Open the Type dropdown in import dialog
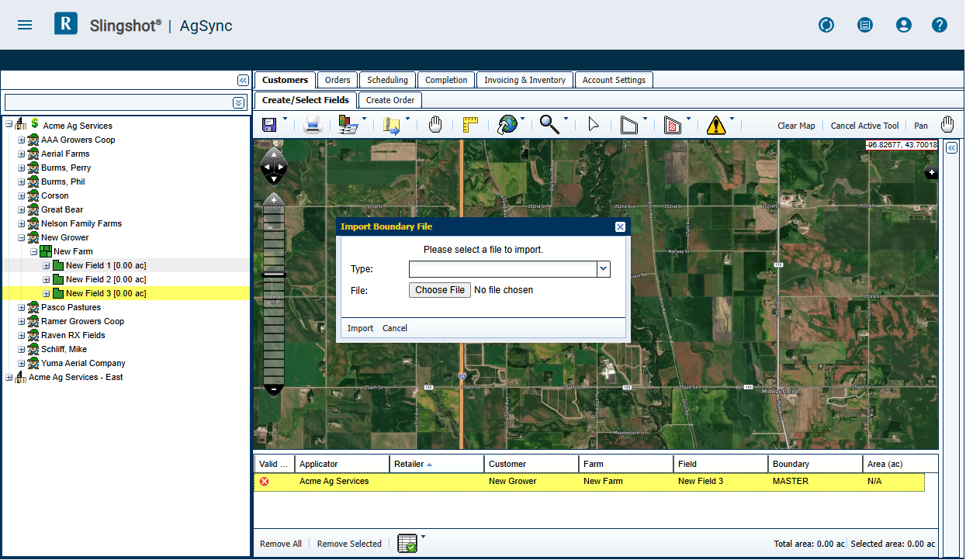 604,269
